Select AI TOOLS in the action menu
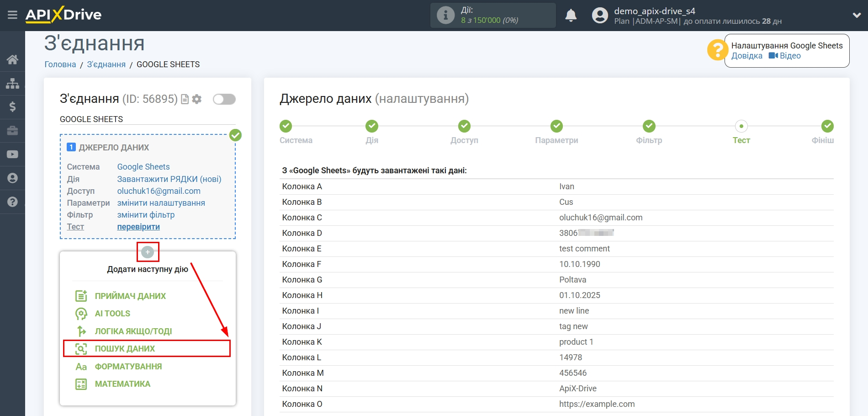Viewport: 868px width, 416px height. (x=112, y=314)
